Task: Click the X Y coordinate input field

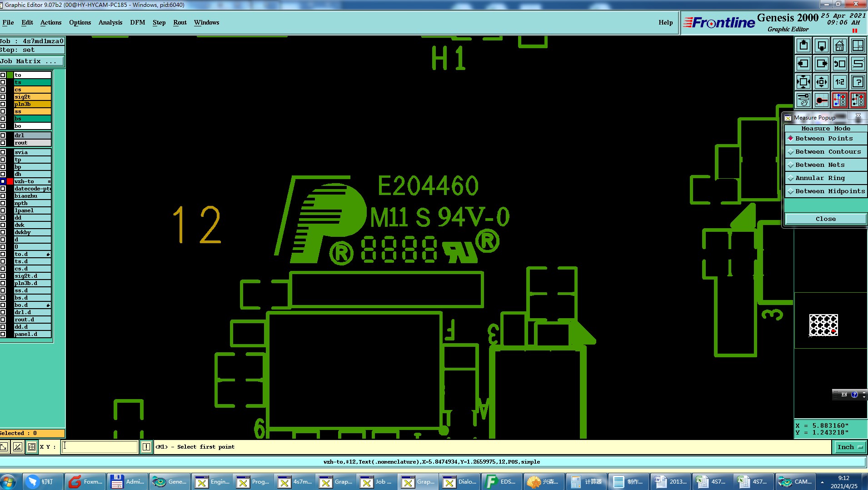Action: tap(100, 447)
